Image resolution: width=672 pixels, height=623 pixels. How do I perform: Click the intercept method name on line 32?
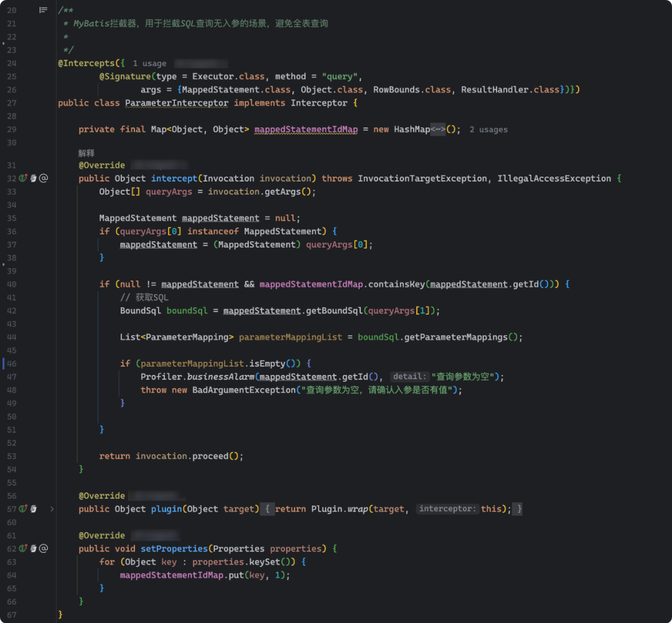pos(174,178)
